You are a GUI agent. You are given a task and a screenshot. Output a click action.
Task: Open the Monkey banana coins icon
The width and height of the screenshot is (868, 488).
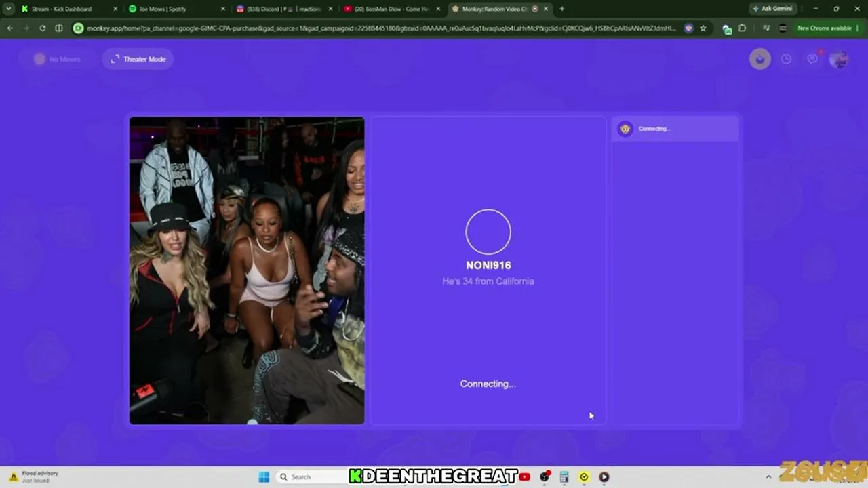pyautogui.click(x=759, y=59)
